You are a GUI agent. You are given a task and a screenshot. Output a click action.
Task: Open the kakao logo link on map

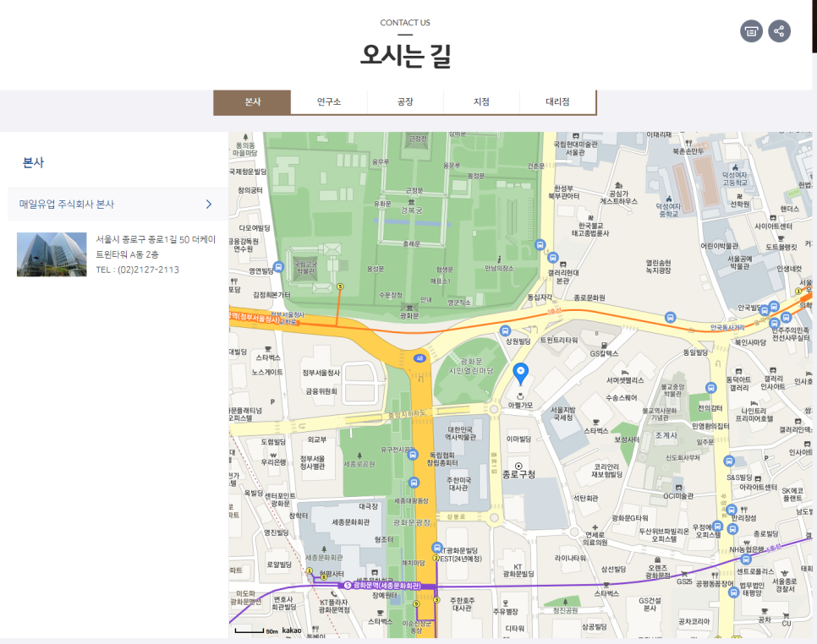(x=292, y=630)
